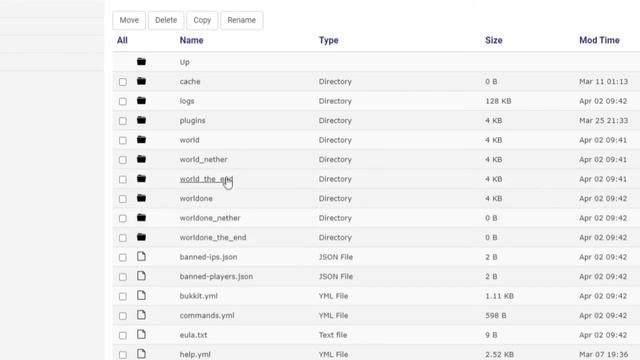Open the worldone directory name

tap(196, 198)
